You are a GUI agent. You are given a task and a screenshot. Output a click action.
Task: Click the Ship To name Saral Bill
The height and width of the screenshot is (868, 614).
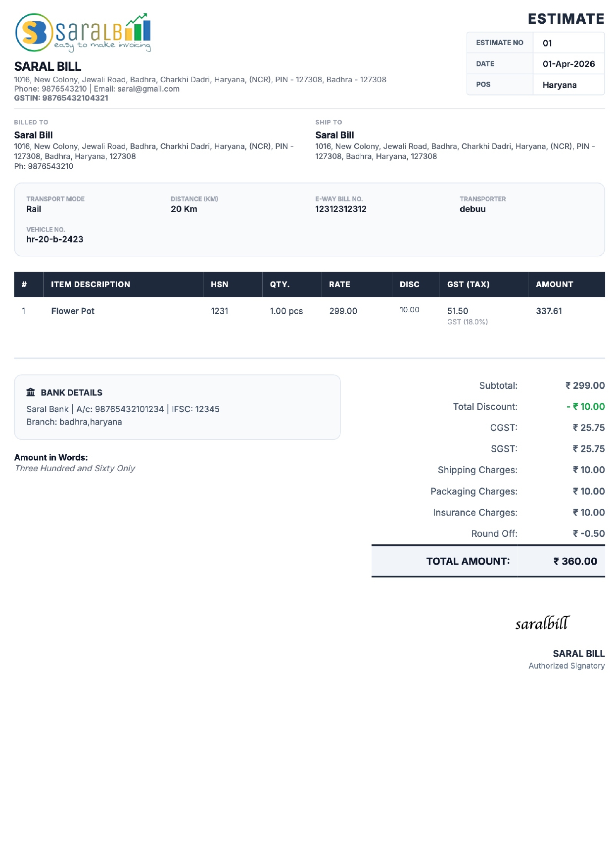coord(334,135)
